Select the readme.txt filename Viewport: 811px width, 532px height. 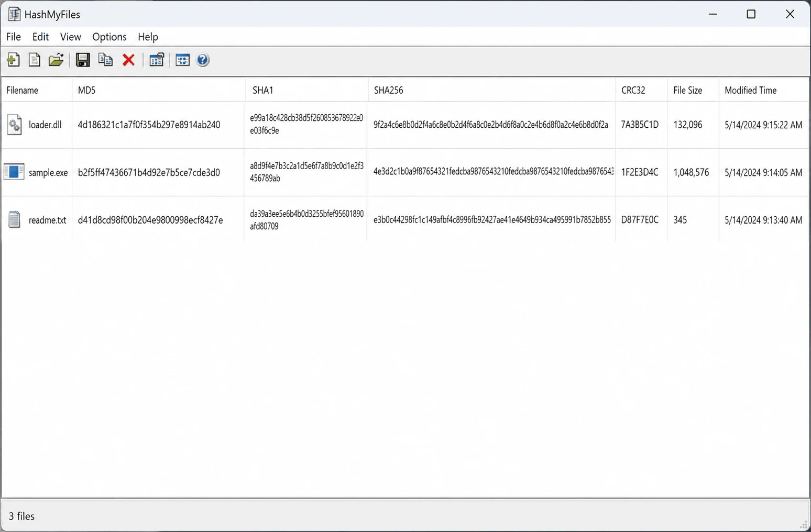(47, 220)
